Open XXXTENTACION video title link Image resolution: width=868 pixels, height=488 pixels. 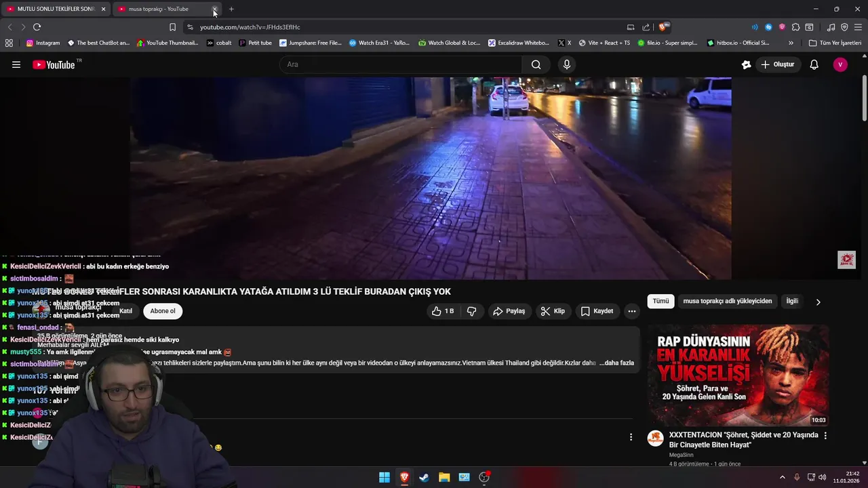pyautogui.click(x=743, y=439)
